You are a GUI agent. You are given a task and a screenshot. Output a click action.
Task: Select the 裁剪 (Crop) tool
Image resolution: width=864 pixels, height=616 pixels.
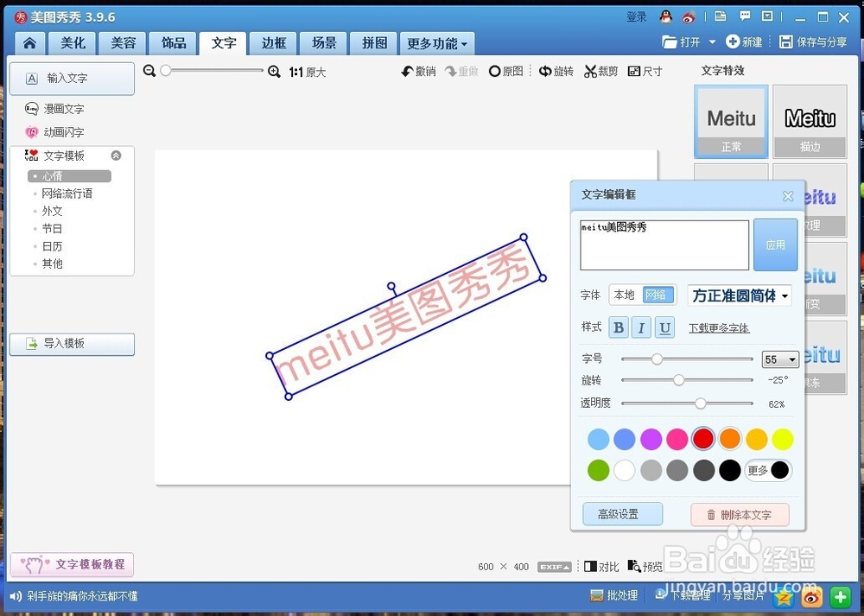pyautogui.click(x=600, y=71)
